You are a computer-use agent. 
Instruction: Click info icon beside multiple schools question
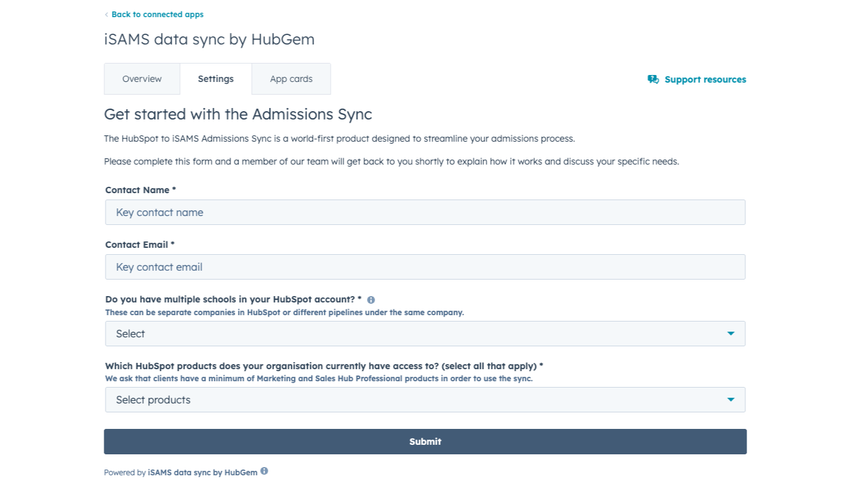[x=371, y=300]
